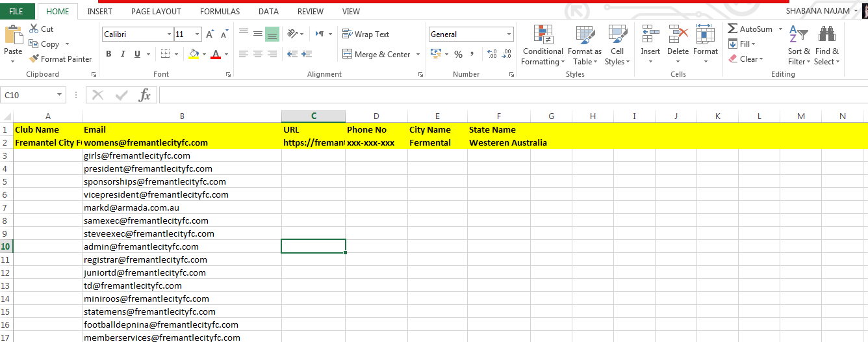
Task: Open the General number format dropdown
Action: (x=509, y=34)
